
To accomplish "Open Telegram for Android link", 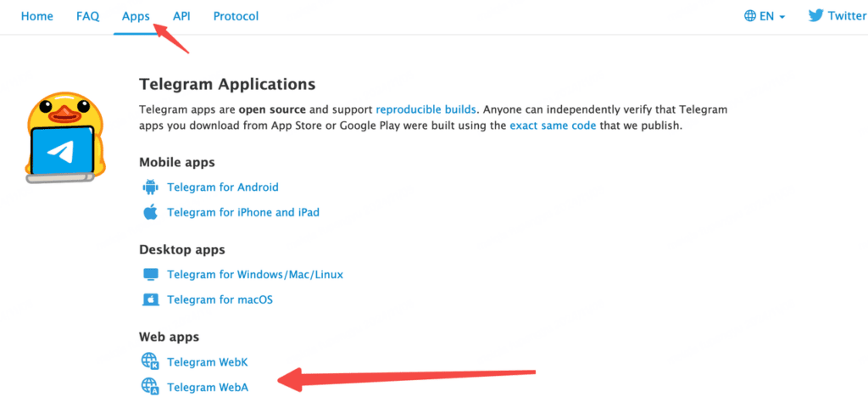I will pos(223,187).
